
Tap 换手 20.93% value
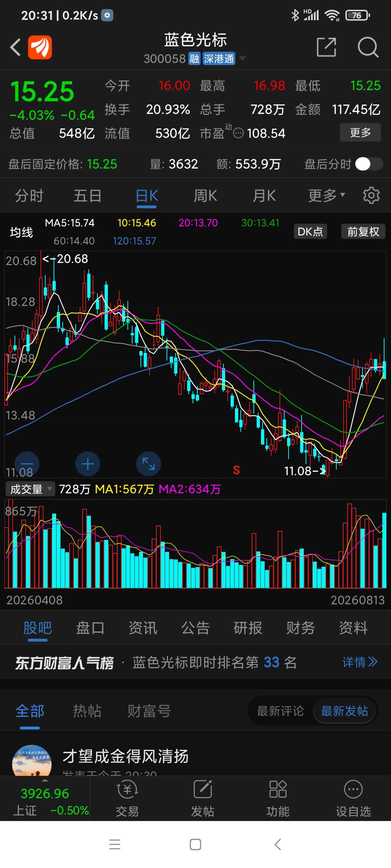pyautogui.click(x=168, y=109)
